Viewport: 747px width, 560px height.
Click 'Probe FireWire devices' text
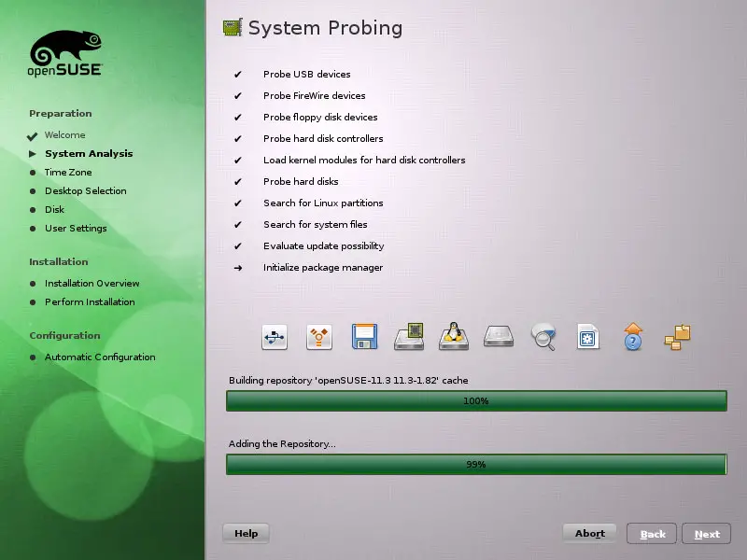pos(315,96)
